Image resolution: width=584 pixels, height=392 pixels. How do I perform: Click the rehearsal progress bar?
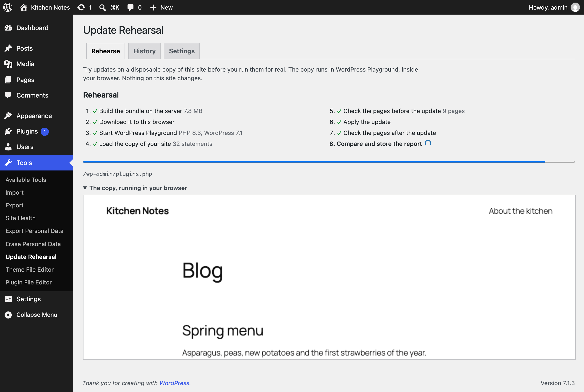click(329, 162)
